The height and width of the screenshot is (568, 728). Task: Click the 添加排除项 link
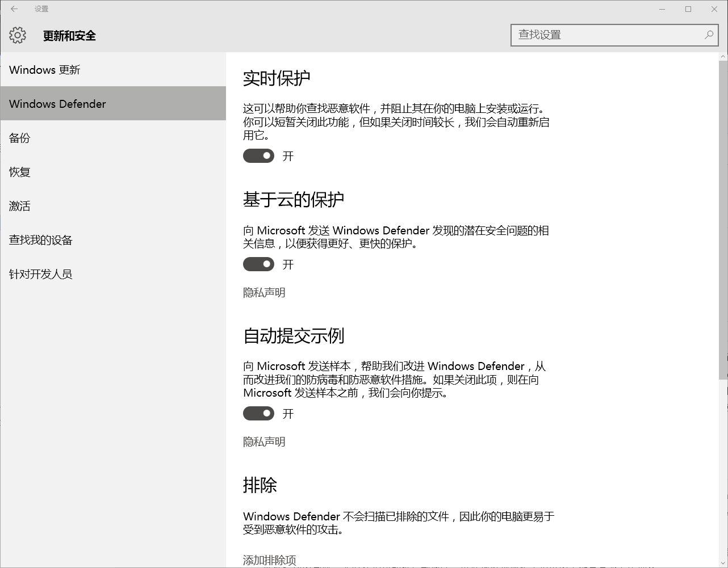(270, 560)
